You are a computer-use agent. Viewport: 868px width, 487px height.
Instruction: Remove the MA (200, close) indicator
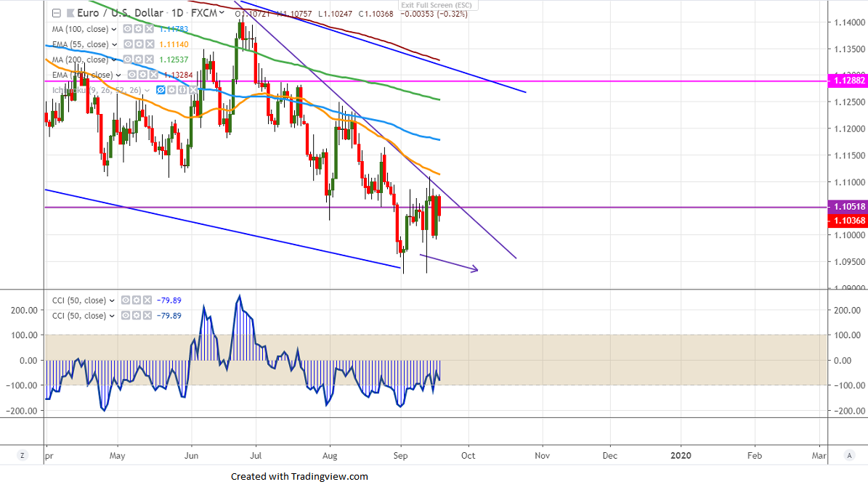click(150, 60)
